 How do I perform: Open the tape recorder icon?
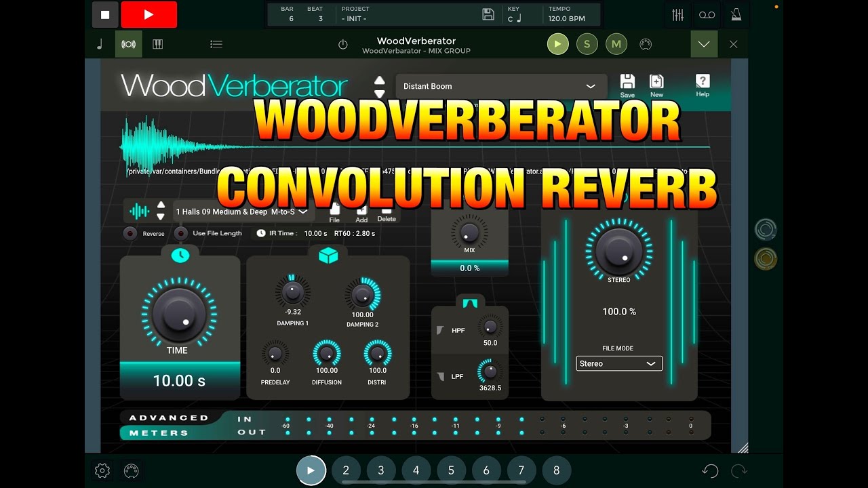point(707,15)
